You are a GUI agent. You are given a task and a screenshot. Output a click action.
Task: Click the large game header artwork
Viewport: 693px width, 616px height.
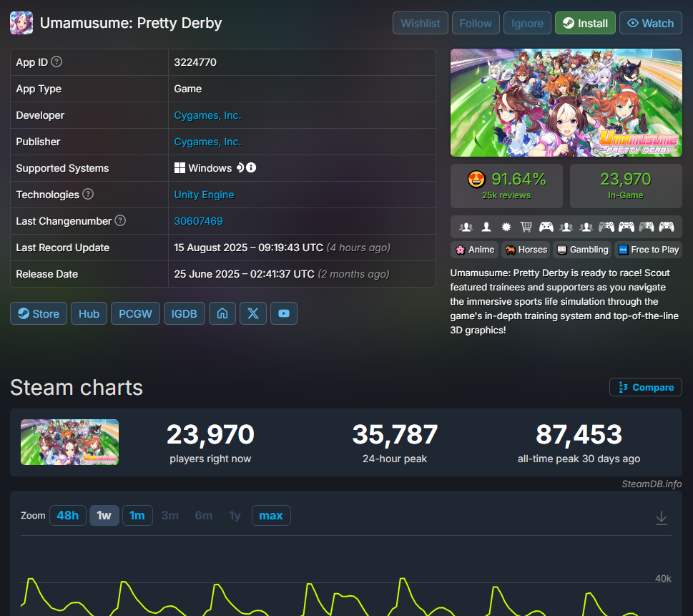[x=566, y=102]
